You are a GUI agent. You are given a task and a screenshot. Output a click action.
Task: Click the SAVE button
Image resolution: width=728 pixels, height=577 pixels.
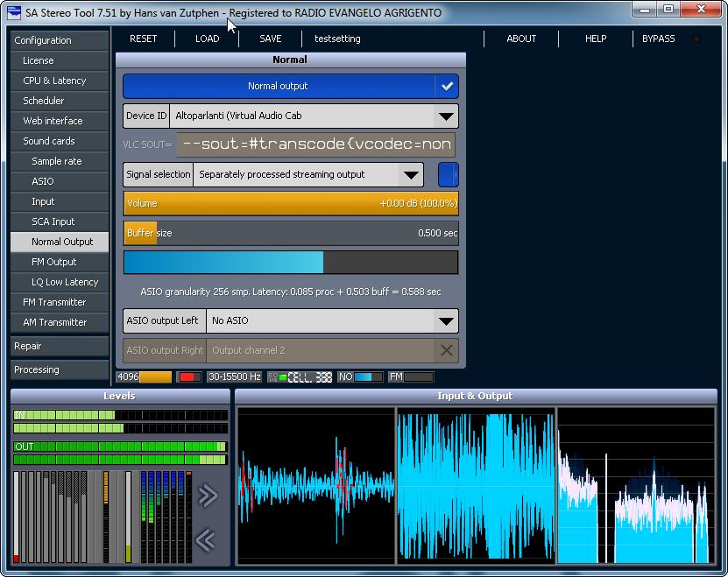(x=270, y=39)
